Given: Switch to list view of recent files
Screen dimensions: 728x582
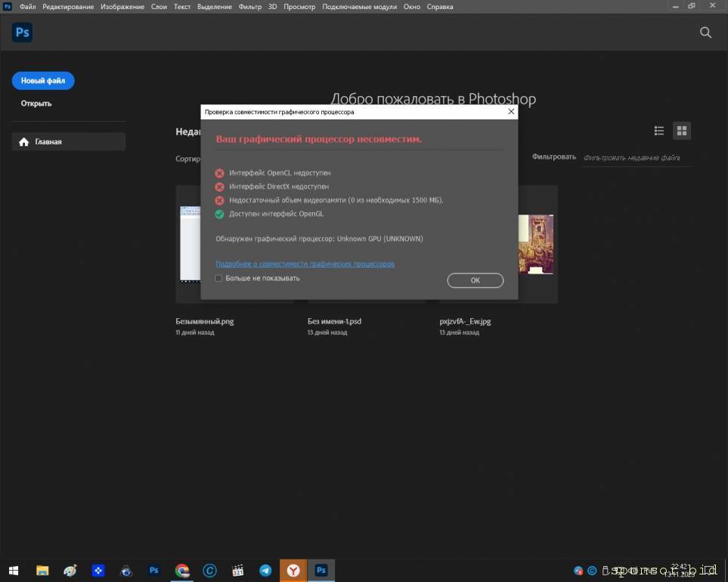Looking at the screenshot, I should pos(659,131).
